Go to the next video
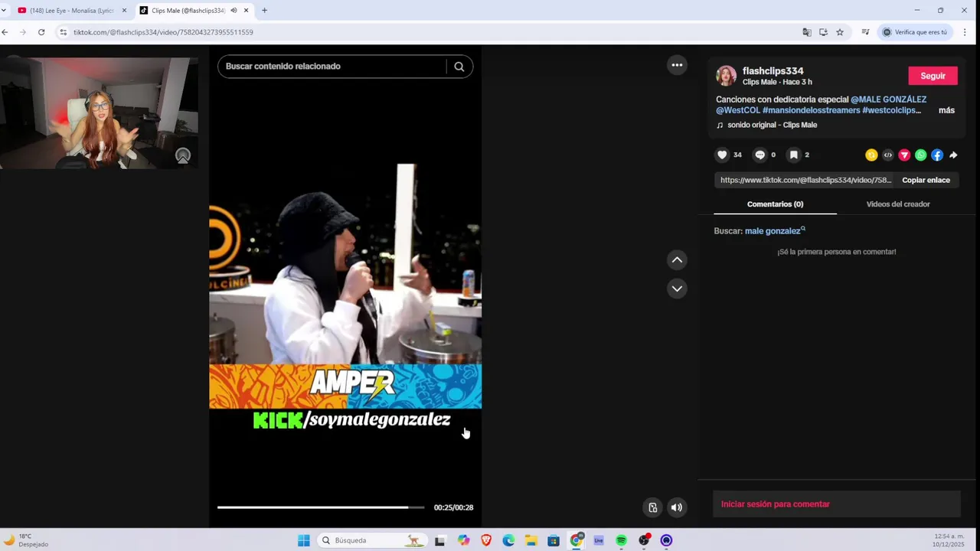Screen dimensions: 980x551 pyautogui.click(x=677, y=289)
